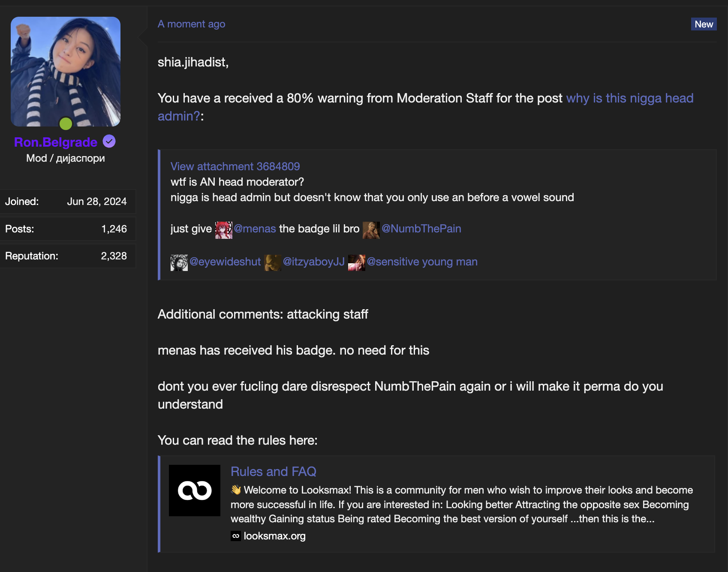The image size is (728, 572).
Task: Click the NumbThePain mention avatar icon
Action: coord(371,230)
